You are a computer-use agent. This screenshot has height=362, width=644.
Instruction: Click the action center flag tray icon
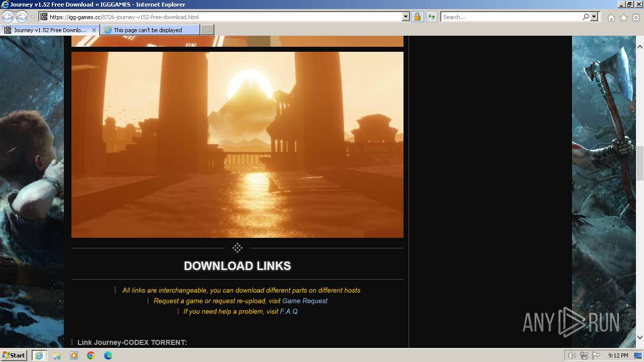pos(596,356)
